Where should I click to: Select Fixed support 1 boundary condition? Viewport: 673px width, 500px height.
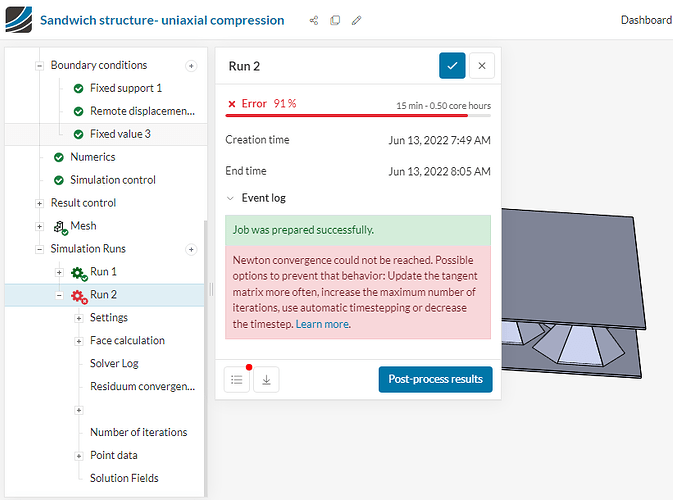pyautogui.click(x=125, y=88)
